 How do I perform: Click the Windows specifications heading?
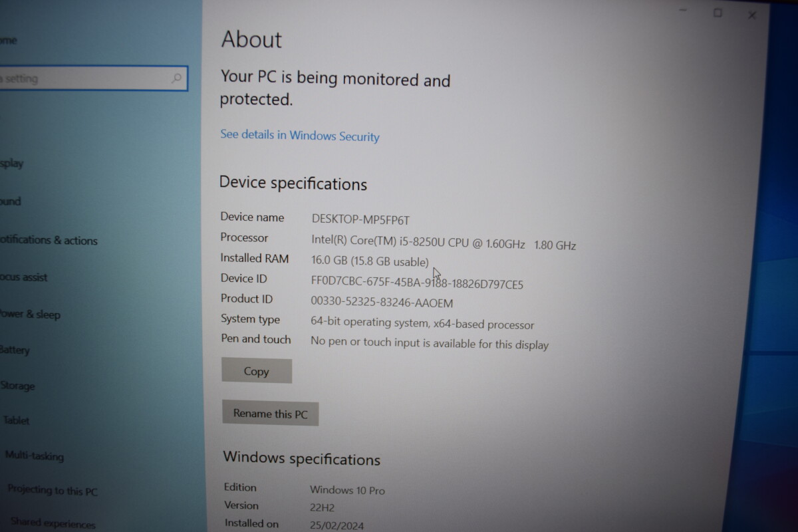tap(301, 458)
